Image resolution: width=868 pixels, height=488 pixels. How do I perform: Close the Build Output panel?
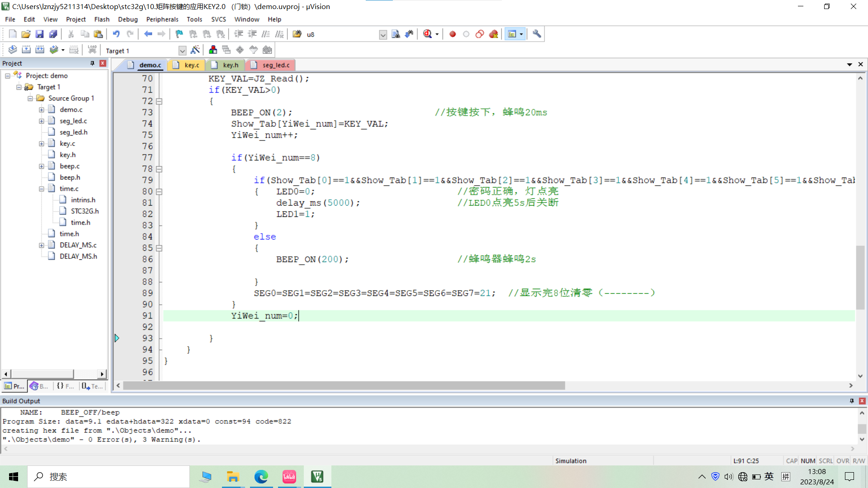(862, 401)
